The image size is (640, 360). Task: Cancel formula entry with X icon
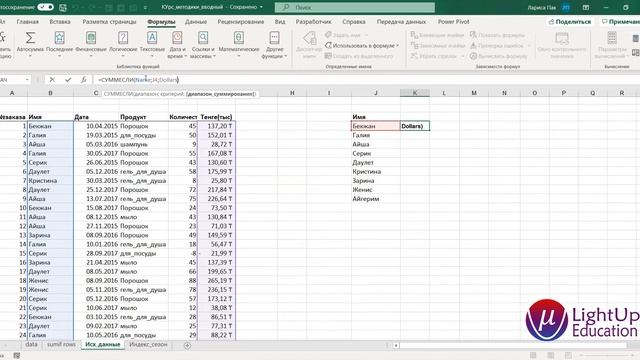pyautogui.click(x=52, y=80)
